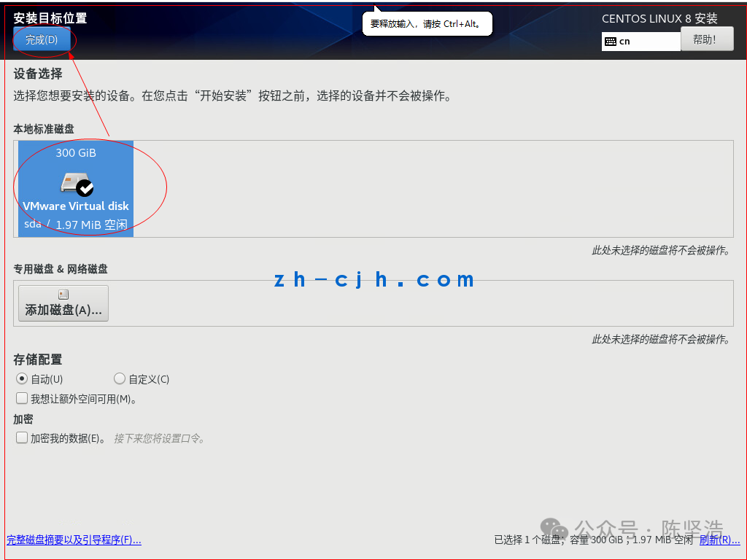747x560 pixels.
Task: Click the 1 disk selected status text
Action: click(x=594, y=540)
